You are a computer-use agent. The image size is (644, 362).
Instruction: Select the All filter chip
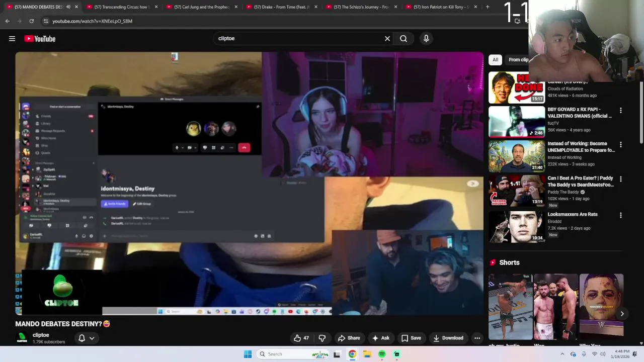(x=495, y=59)
